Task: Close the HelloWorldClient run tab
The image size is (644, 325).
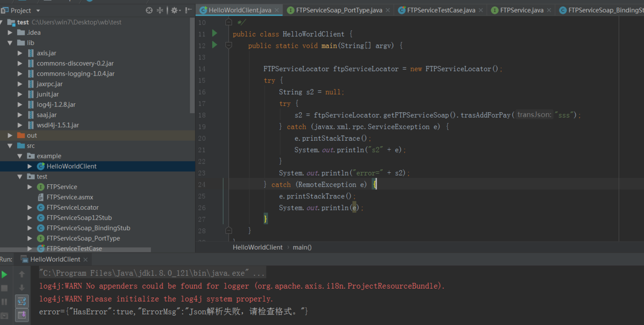Action: click(86, 260)
